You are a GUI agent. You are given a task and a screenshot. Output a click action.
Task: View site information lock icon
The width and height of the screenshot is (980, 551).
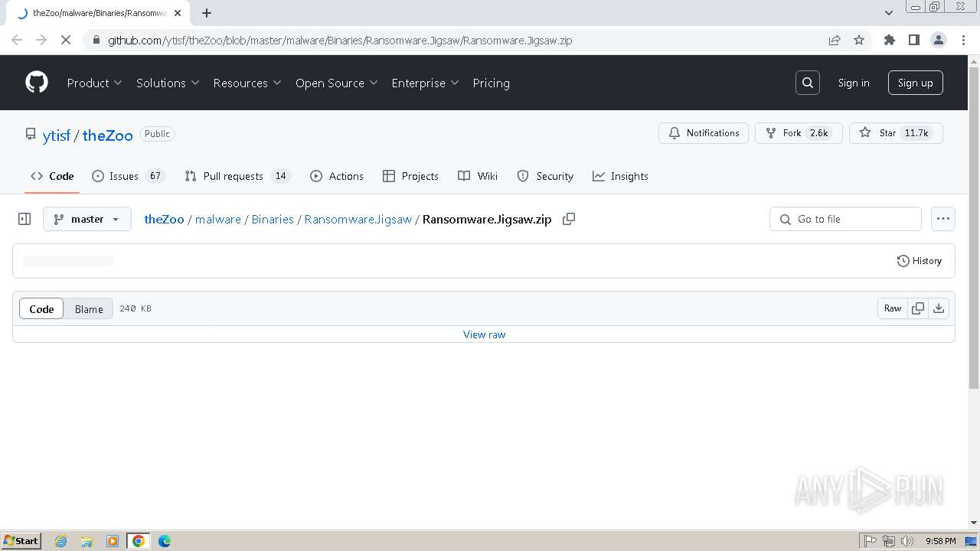click(x=96, y=40)
